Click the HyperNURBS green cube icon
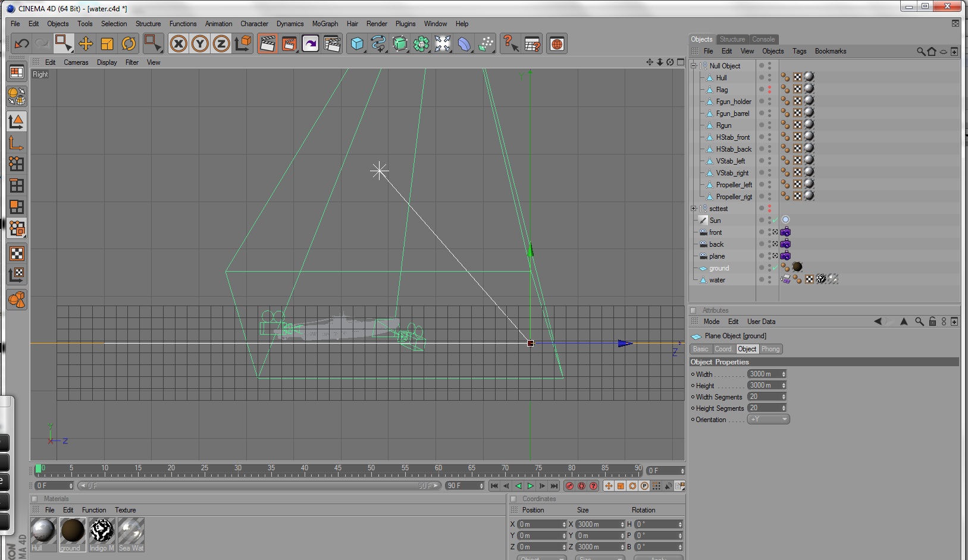This screenshot has width=968, height=560. point(400,43)
